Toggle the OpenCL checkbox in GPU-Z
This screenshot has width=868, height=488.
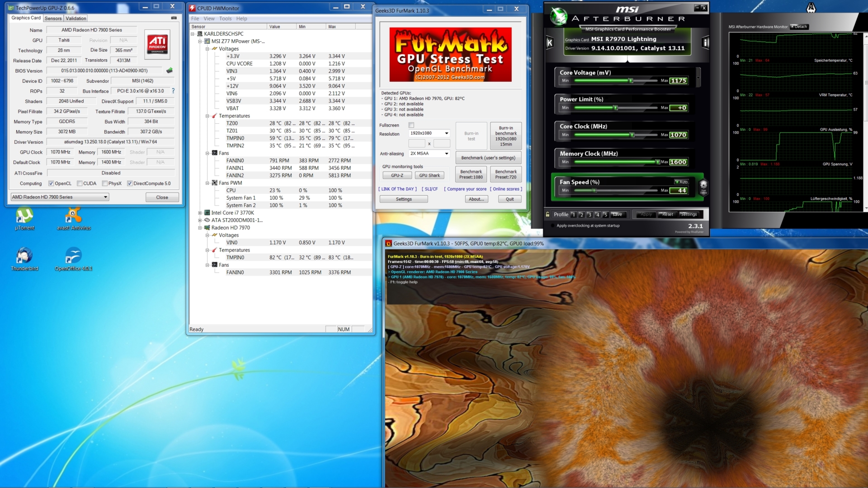51,183
